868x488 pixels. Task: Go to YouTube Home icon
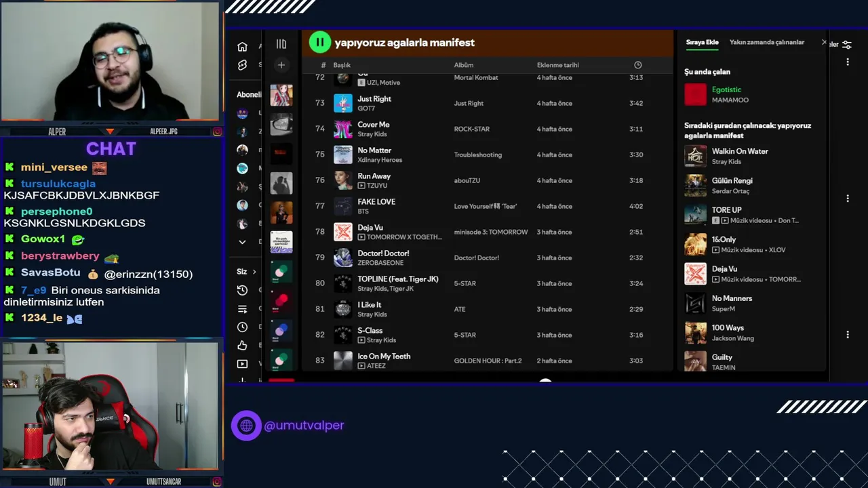242,47
